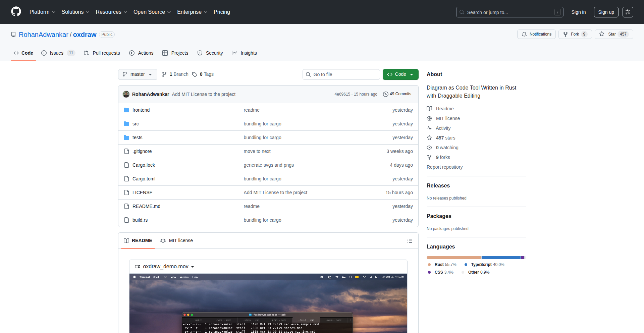Star the oxdraw repository
The image size is (644, 333).
[614, 34]
